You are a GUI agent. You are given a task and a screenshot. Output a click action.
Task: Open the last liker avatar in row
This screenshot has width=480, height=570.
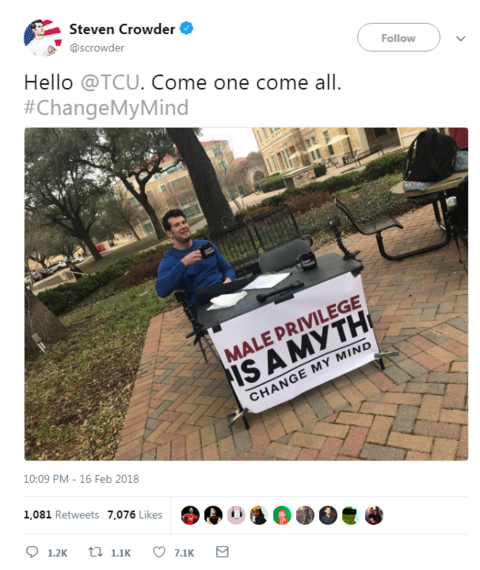(374, 515)
